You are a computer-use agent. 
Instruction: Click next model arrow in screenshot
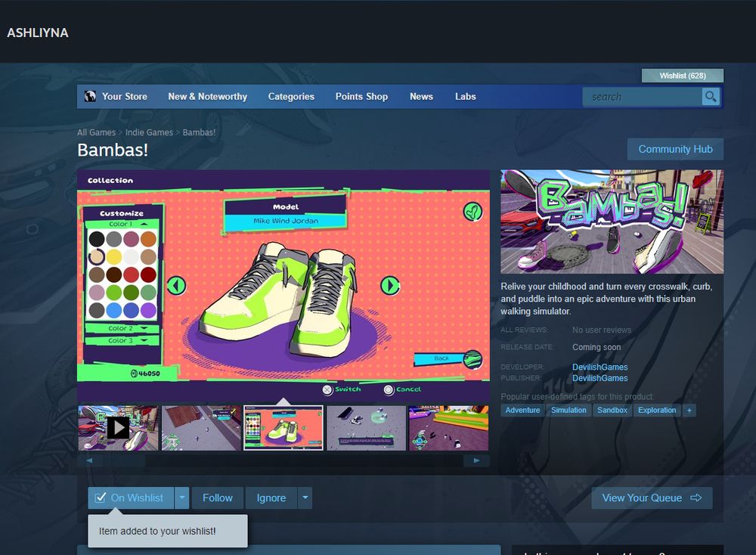[390, 286]
